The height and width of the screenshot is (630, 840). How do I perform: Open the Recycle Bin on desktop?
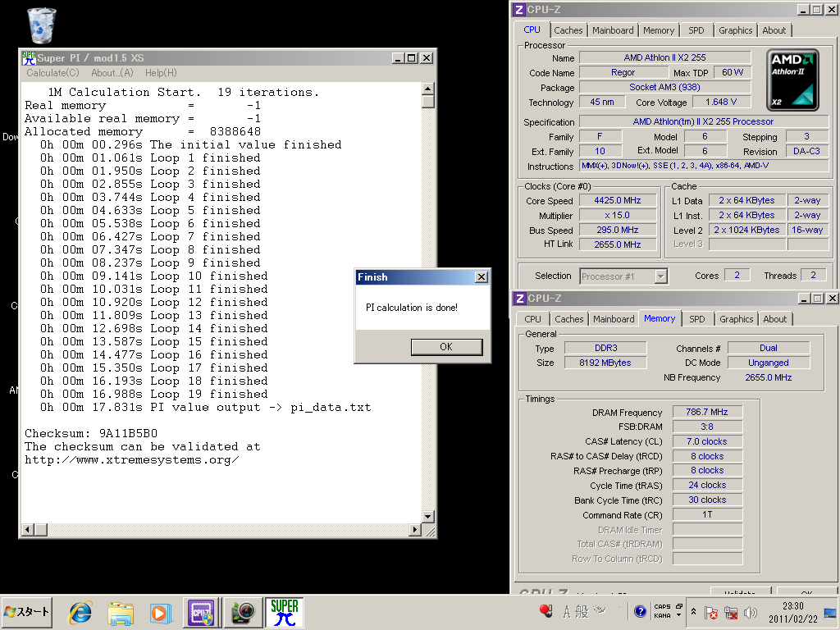pos(41,25)
